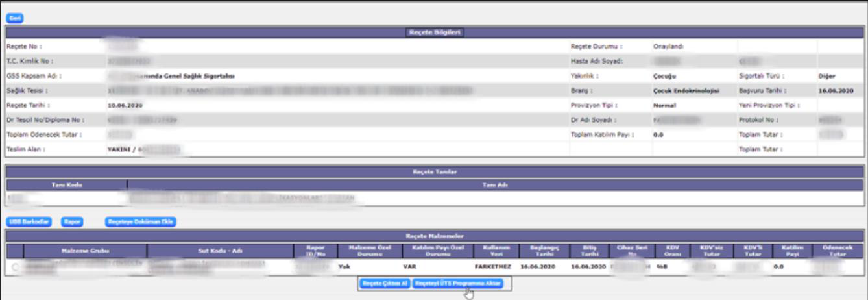Click the Geri back button
This screenshot has width=868, height=300.
15,18
